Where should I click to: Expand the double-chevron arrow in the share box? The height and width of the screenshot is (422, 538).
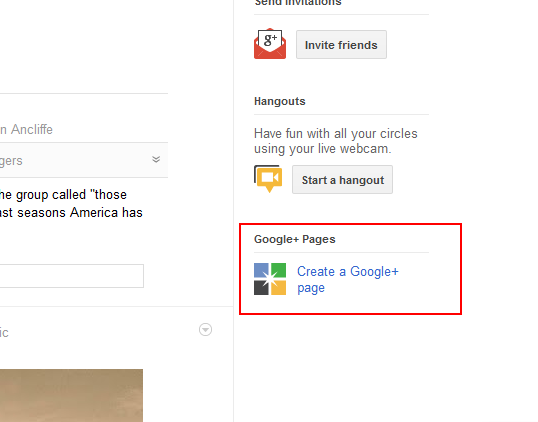click(x=156, y=159)
